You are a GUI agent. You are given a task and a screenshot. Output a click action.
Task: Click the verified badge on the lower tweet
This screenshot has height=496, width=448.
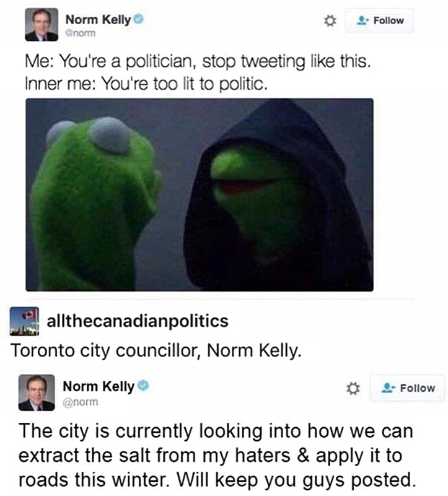pos(143,386)
